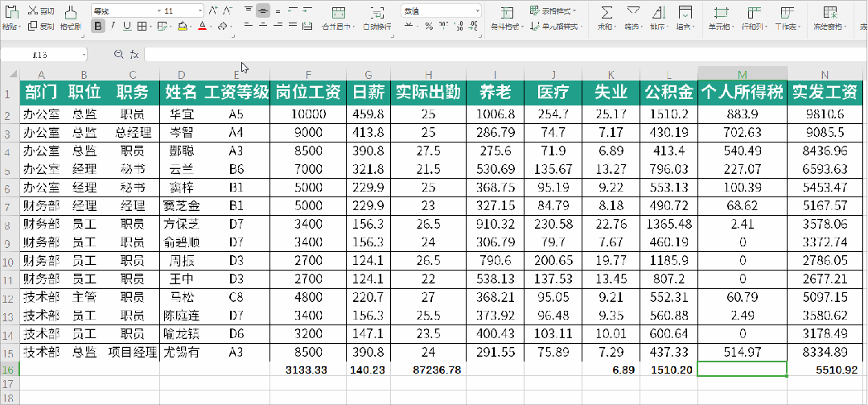Open the font color dropdown arrow
The height and width of the screenshot is (405, 868).
coord(211,26)
